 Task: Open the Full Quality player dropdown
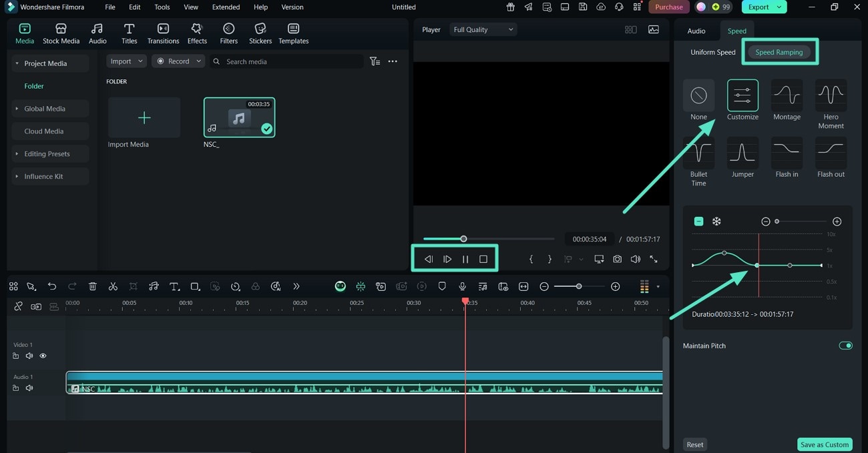tap(483, 29)
